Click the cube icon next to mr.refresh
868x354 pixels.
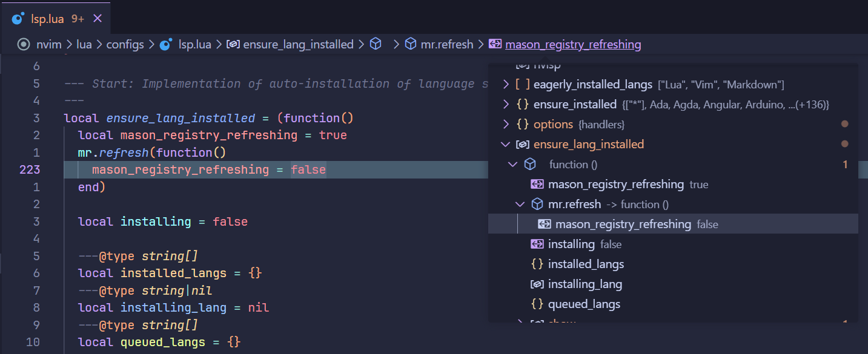click(537, 204)
